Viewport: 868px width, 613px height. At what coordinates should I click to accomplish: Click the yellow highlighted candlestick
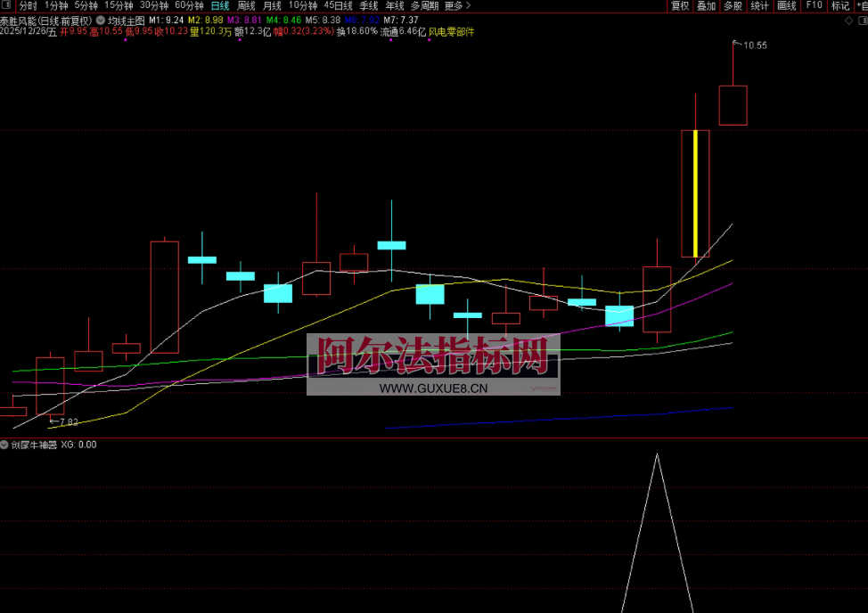[x=694, y=193]
